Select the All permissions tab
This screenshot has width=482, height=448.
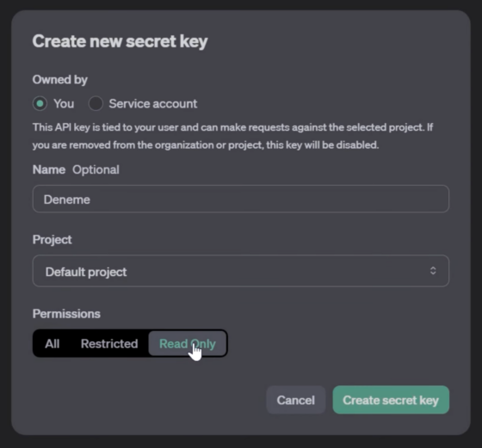(x=53, y=344)
